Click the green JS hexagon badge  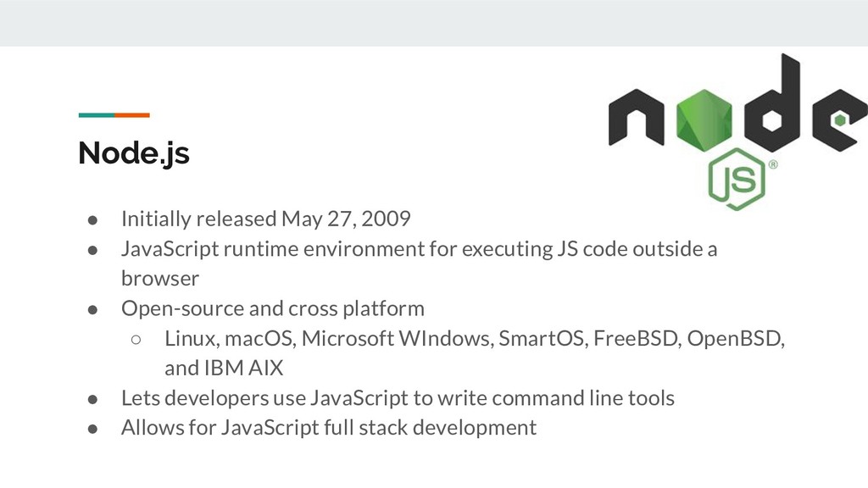737,180
